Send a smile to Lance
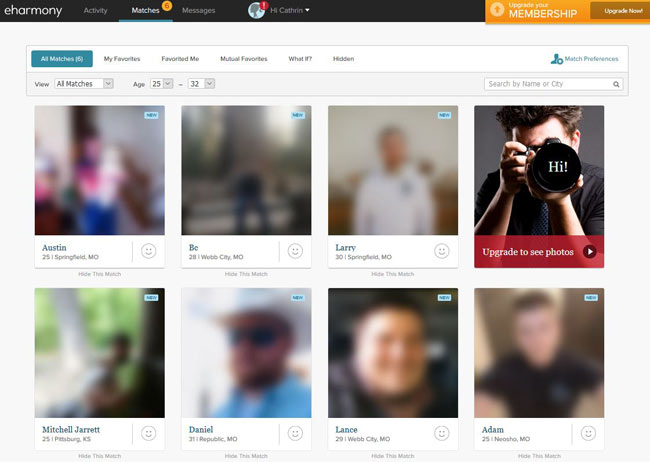Image resolution: width=650 pixels, height=462 pixels. [x=442, y=433]
